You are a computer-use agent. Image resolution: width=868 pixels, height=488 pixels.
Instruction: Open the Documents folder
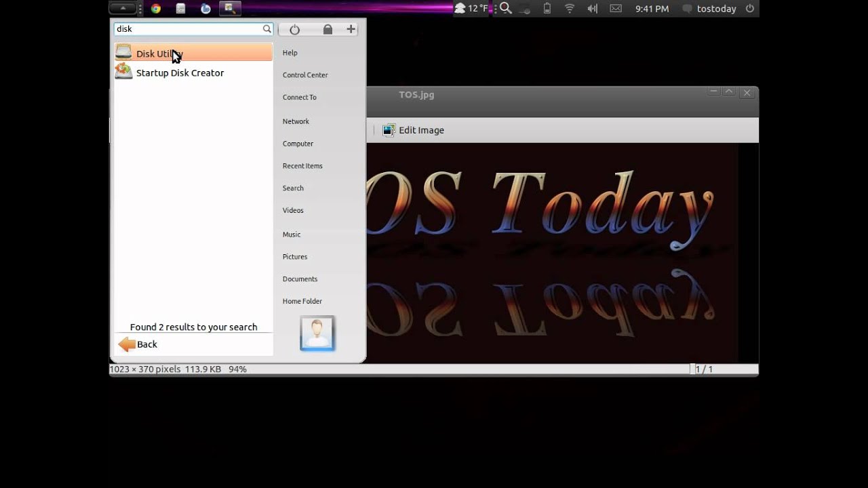click(300, 279)
